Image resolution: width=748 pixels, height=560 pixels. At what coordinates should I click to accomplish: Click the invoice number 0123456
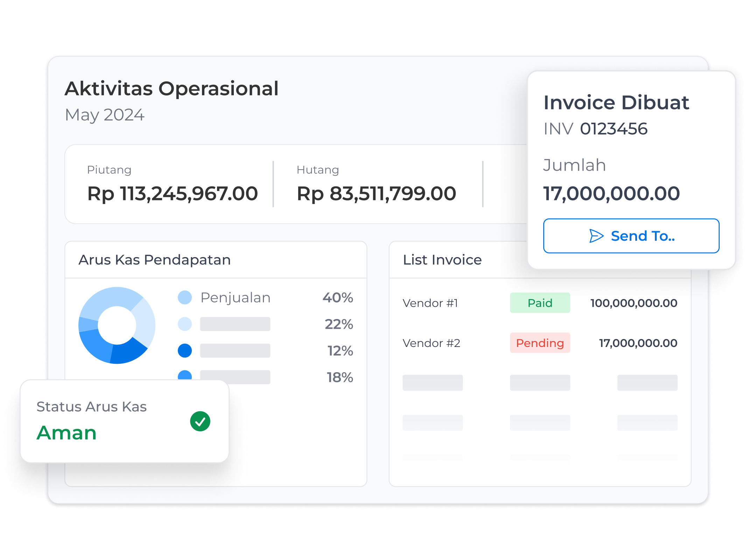[x=613, y=129]
